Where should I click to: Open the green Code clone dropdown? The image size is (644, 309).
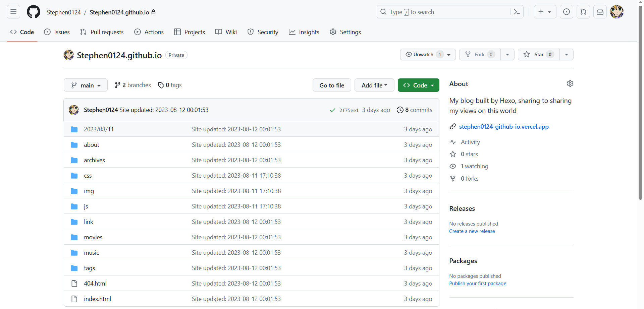419,85
